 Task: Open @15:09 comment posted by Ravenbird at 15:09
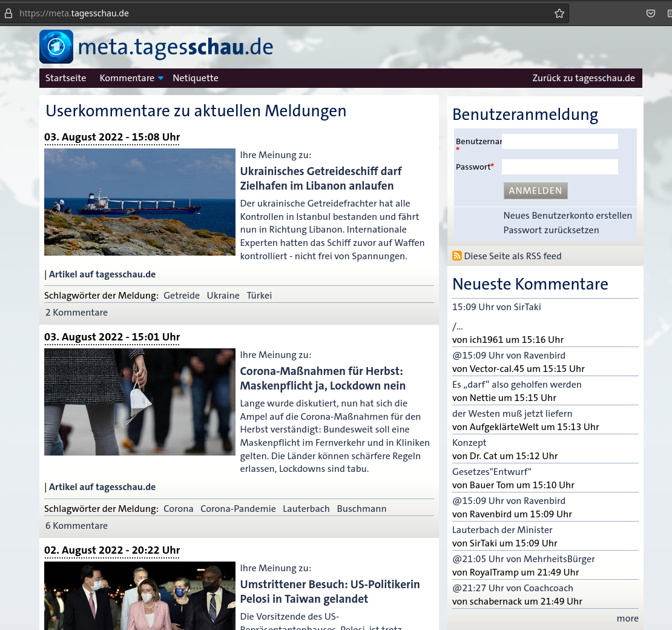click(x=509, y=501)
